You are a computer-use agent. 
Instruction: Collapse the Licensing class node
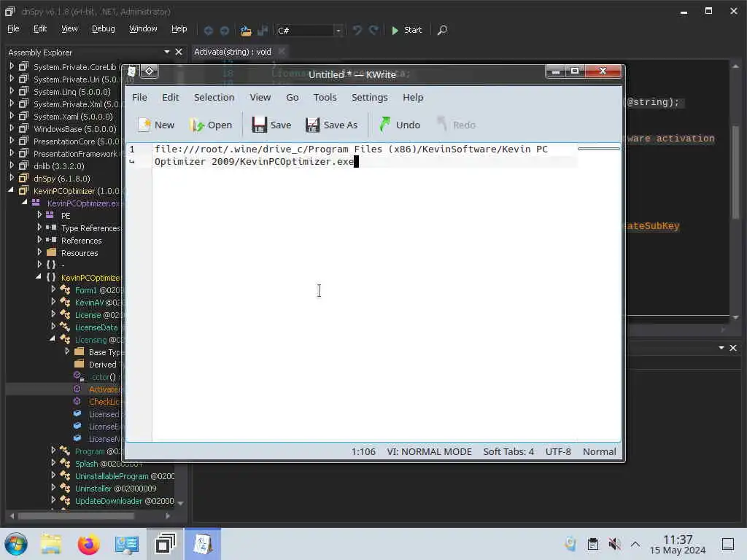click(53, 338)
